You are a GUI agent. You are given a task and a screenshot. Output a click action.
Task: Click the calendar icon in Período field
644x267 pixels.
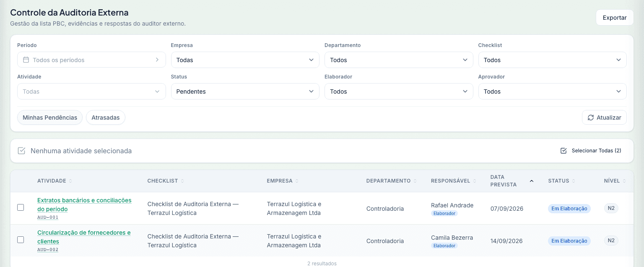tap(26, 60)
